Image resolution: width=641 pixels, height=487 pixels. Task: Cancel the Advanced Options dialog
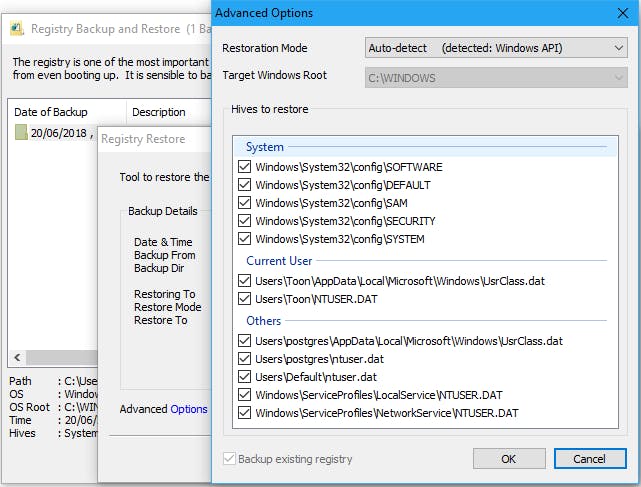590,459
